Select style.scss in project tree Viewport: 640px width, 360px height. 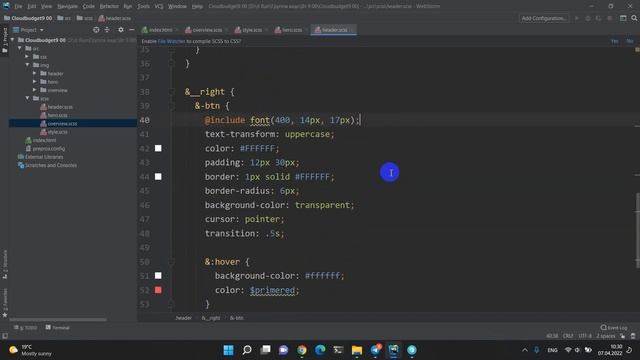[58, 132]
